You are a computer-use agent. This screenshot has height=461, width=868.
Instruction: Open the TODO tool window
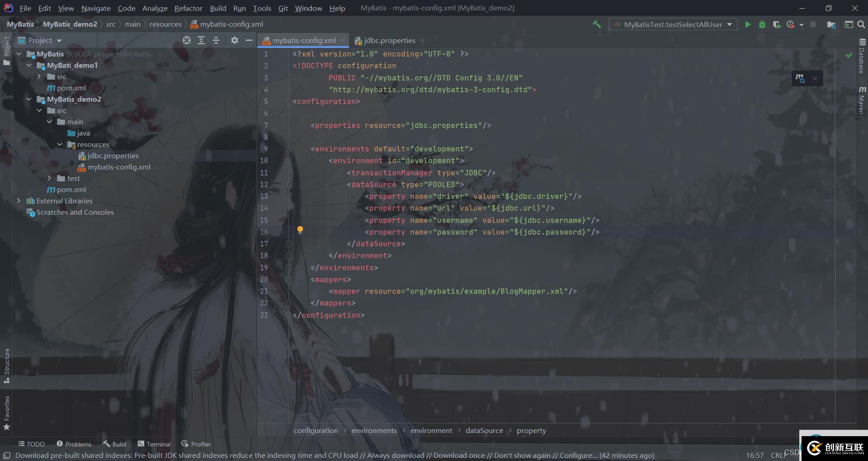[x=31, y=444]
